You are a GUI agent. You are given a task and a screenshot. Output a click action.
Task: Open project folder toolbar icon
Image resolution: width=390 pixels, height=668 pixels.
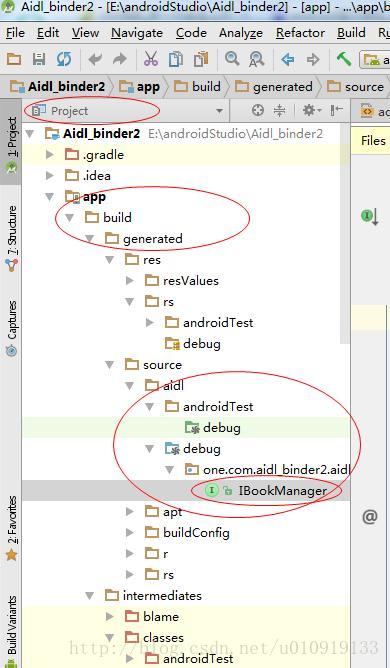[14, 59]
